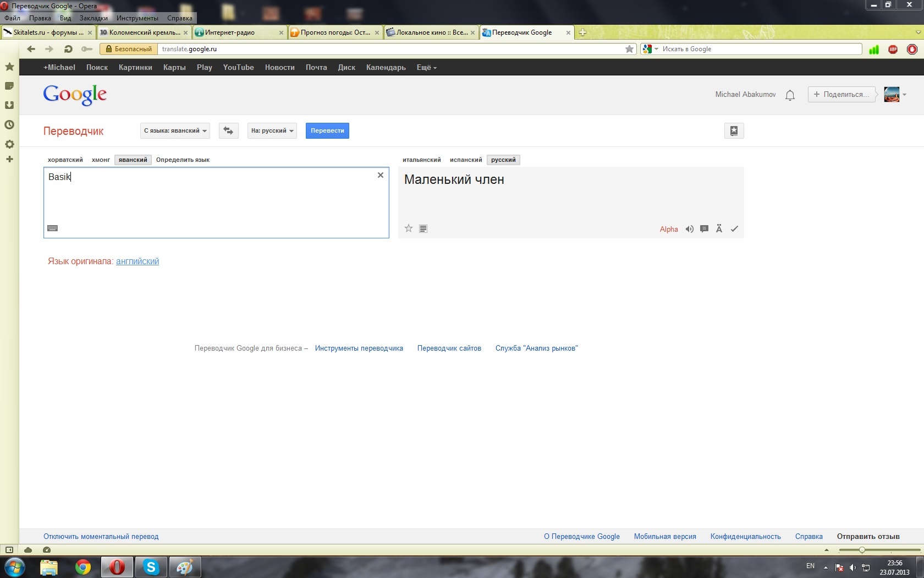Show example usage of the translation
This screenshot has height=578, width=924.
point(704,229)
